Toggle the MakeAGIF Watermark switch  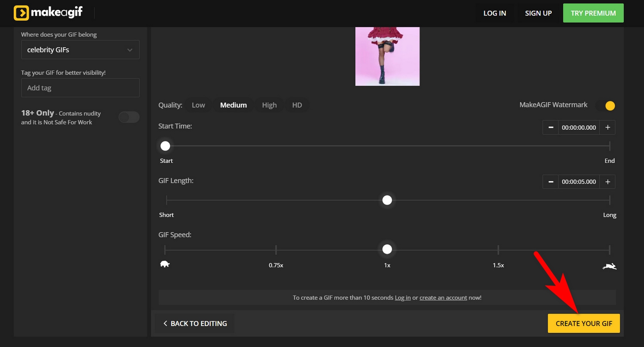pos(605,106)
